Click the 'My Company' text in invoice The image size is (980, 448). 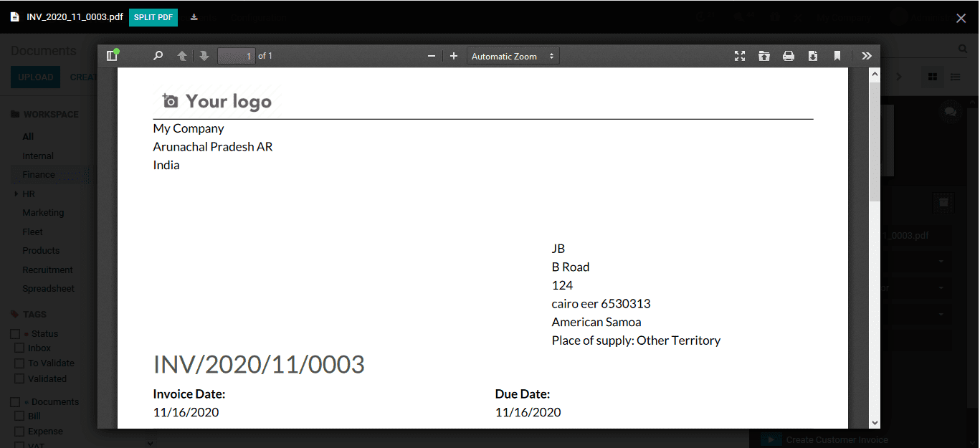(x=189, y=129)
